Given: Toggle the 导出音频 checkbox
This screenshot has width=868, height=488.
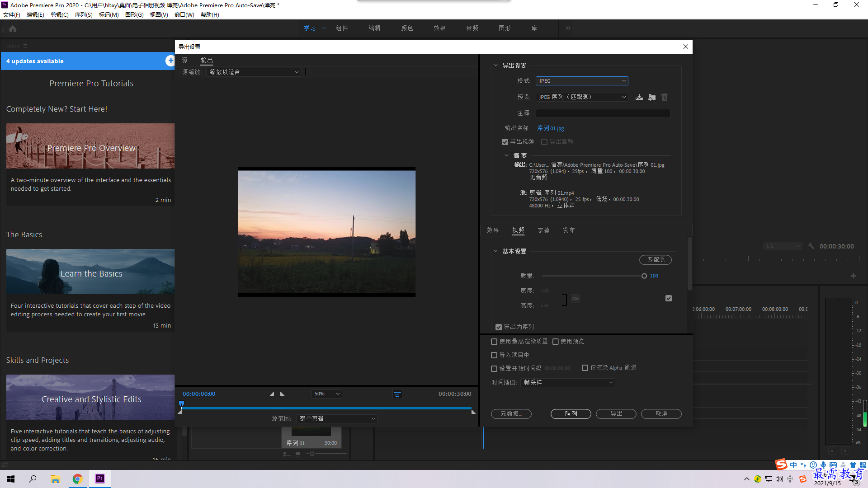Looking at the screenshot, I should pyautogui.click(x=544, y=142).
